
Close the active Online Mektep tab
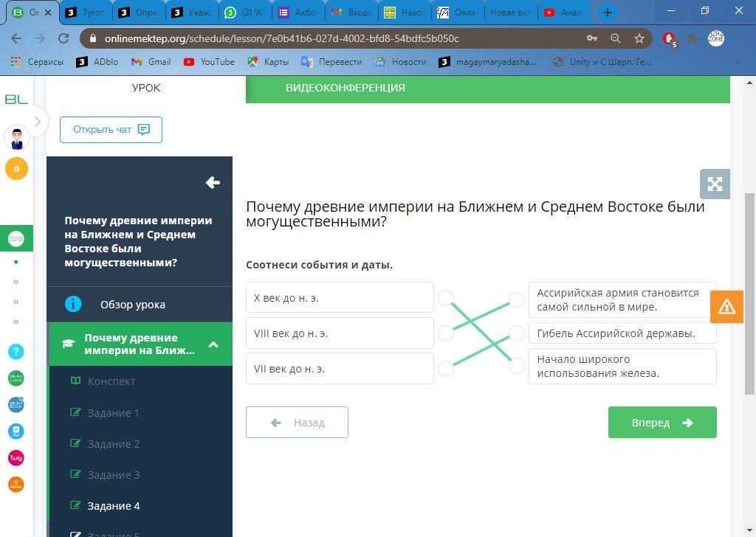point(48,13)
